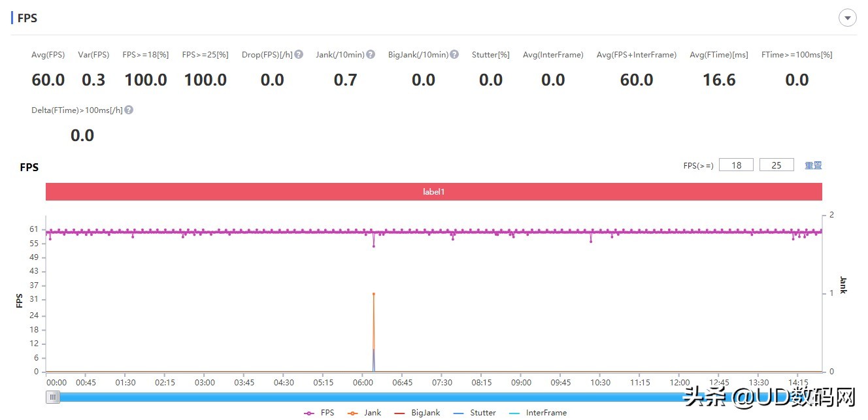Click the Avg(FTime)[ms] value 16.6

pyautogui.click(x=719, y=80)
